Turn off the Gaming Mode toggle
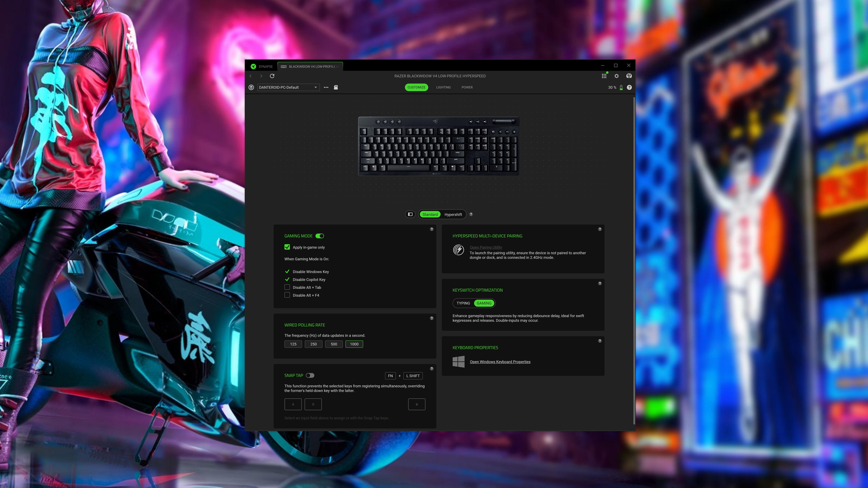 (x=320, y=236)
